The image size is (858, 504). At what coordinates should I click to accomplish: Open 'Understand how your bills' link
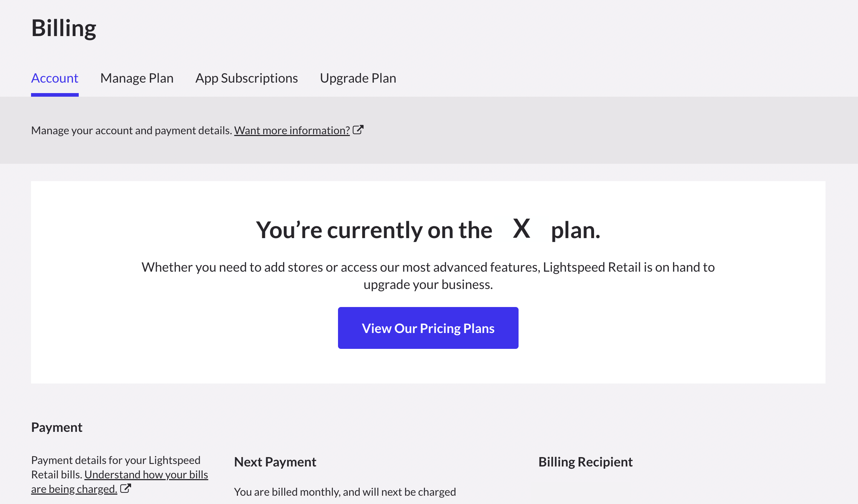pyautogui.click(x=146, y=474)
